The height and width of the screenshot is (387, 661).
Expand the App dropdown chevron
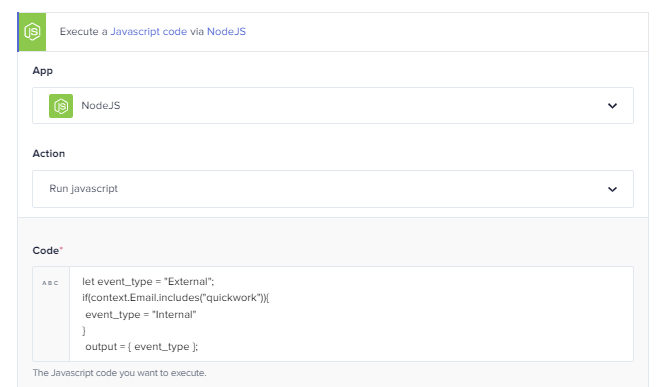tap(612, 106)
